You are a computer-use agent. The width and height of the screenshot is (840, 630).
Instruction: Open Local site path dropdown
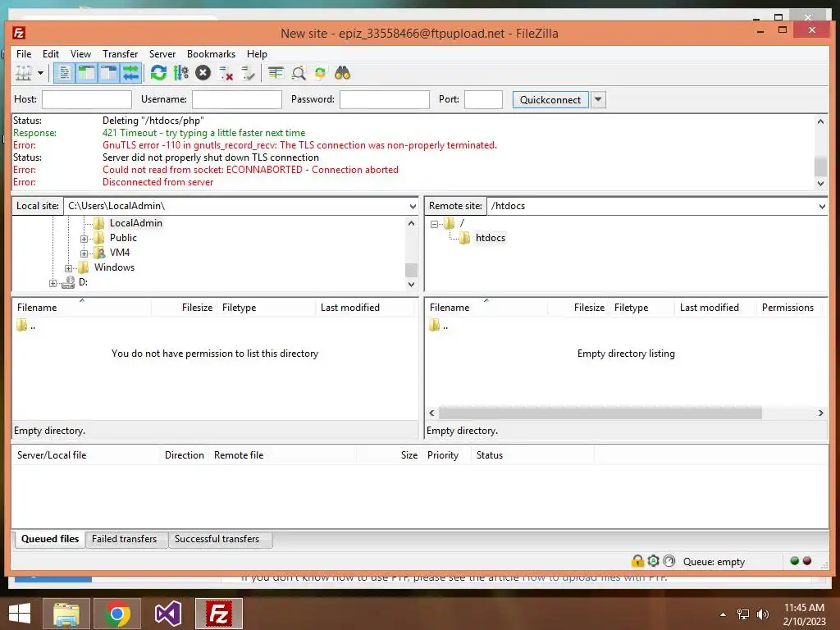(413, 206)
